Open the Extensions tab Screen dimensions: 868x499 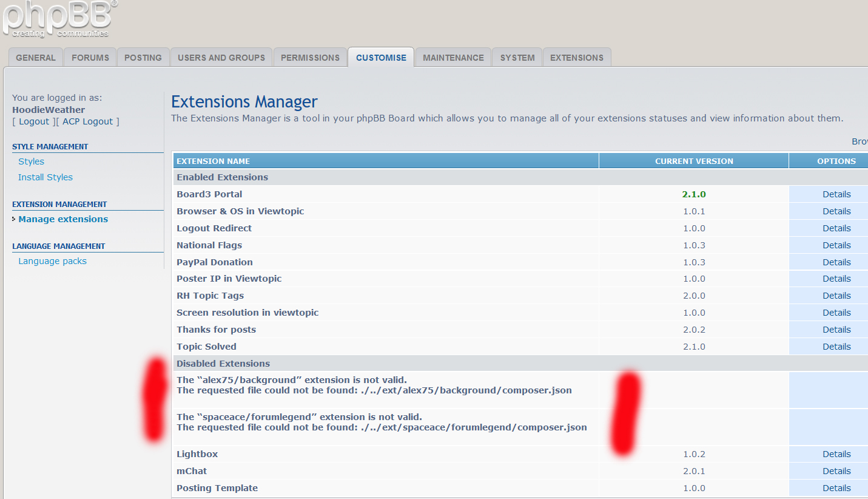coord(577,58)
